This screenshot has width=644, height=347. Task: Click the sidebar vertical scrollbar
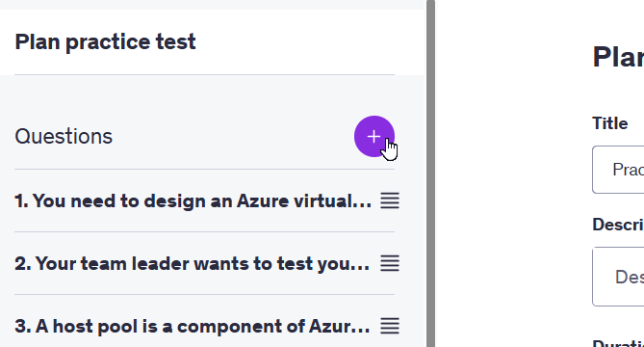[430, 173]
